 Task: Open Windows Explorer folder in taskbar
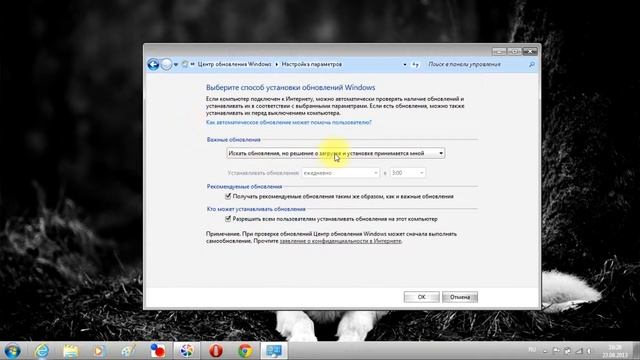click(71, 351)
